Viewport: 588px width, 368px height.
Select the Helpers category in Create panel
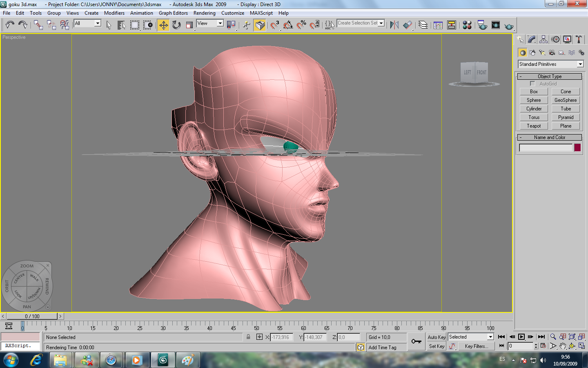pos(562,52)
